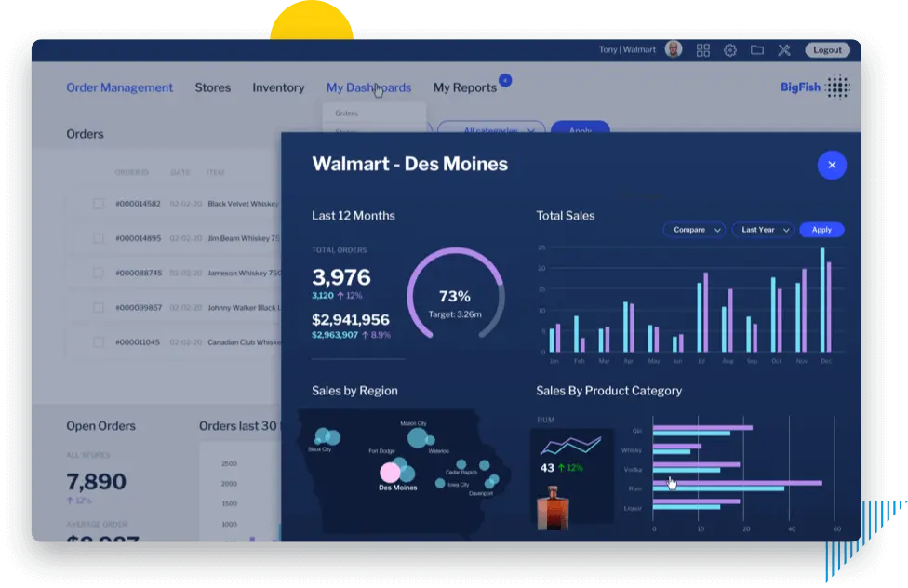This screenshot has width=908, height=588.
Task: Expand the Compare dropdown
Action: (693, 230)
